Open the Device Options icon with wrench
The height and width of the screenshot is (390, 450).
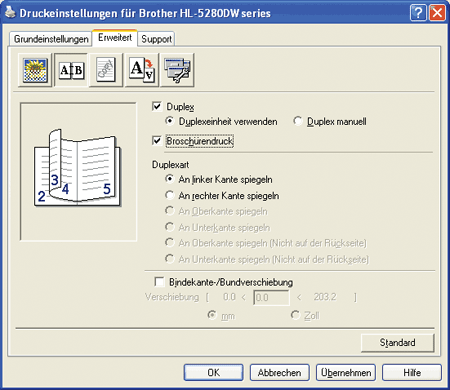pos(177,70)
